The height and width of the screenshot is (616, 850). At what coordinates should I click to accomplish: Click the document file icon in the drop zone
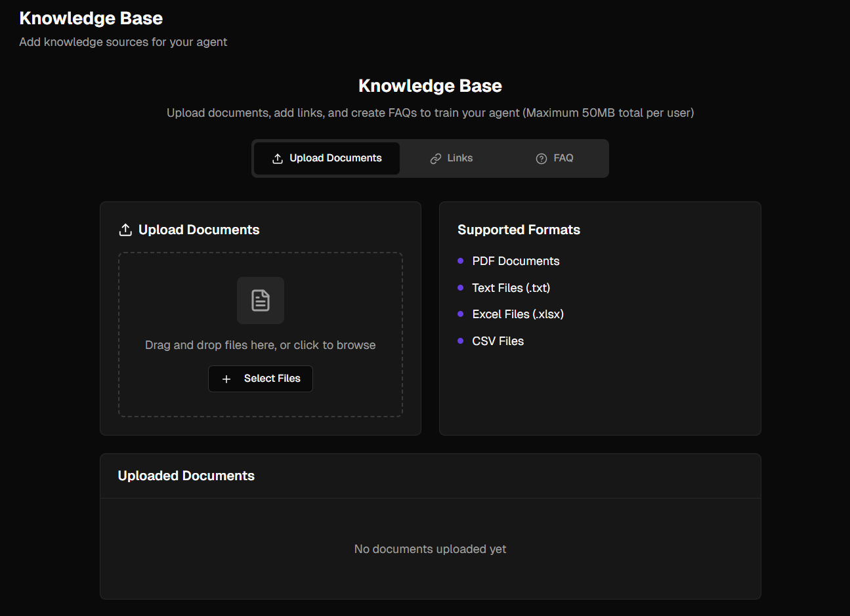261,300
